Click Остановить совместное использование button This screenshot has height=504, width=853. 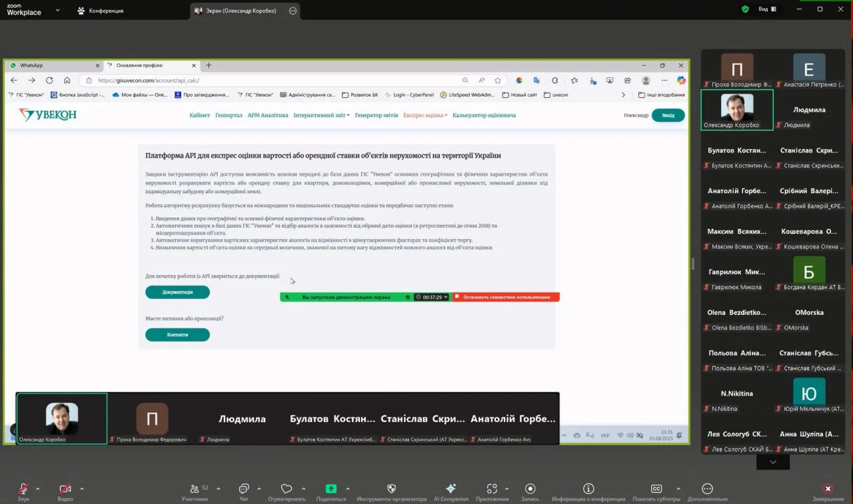(506, 297)
